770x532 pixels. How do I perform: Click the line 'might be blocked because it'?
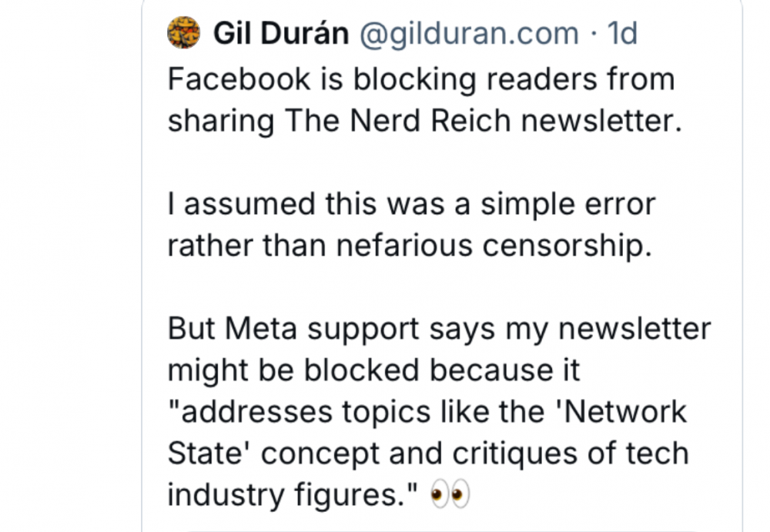pyautogui.click(x=373, y=370)
